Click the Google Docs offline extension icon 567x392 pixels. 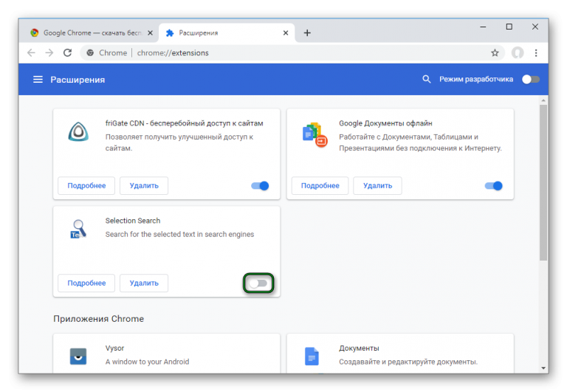pos(315,134)
